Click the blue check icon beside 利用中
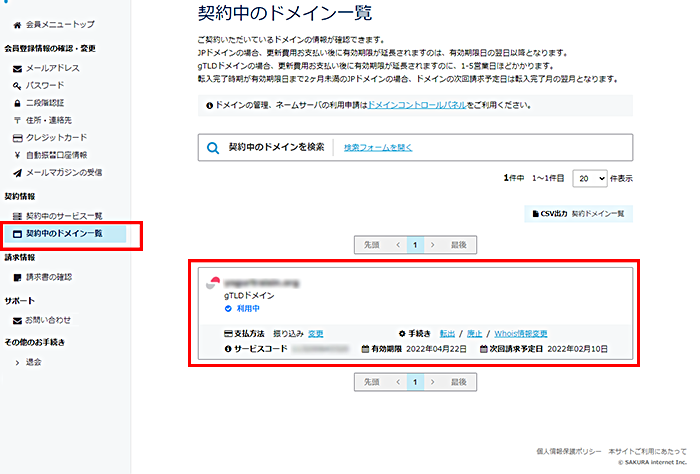 [228, 308]
